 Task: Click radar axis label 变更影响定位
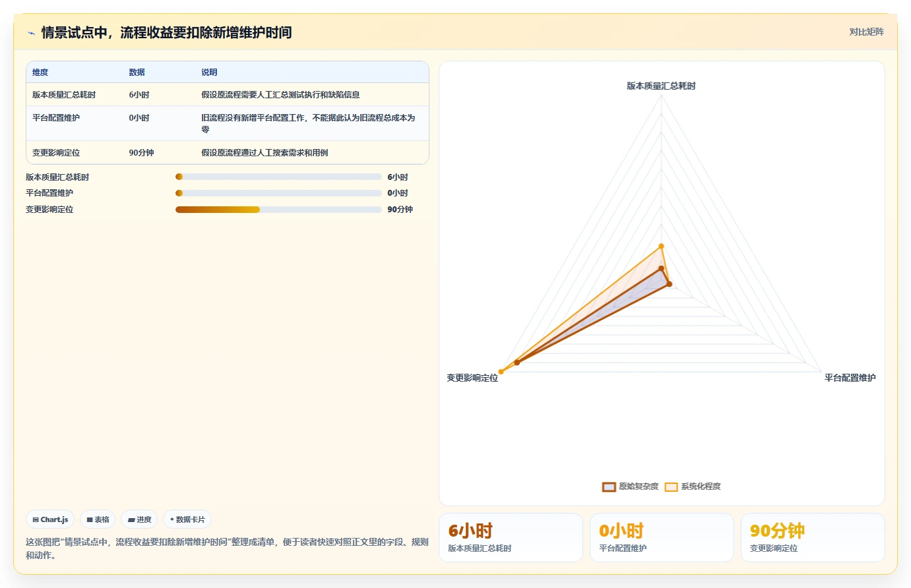[472, 378]
